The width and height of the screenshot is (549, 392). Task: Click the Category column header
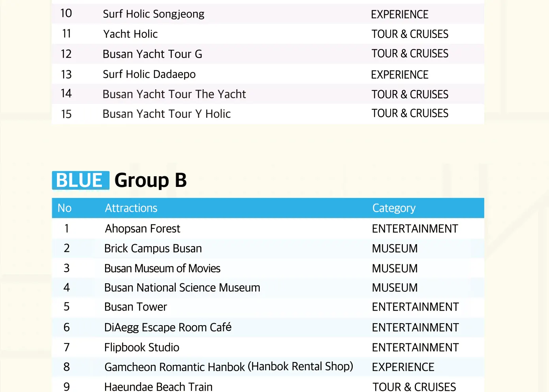(394, 208)
